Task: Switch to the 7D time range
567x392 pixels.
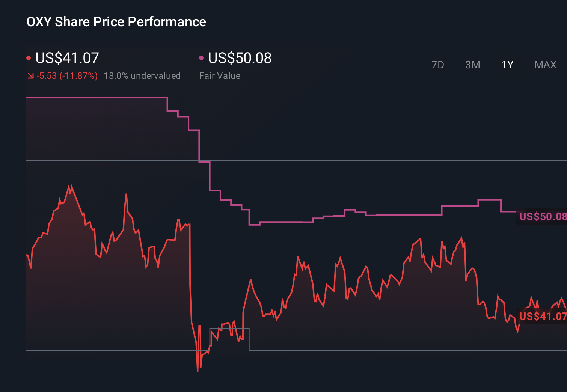Action: [438, 65]
